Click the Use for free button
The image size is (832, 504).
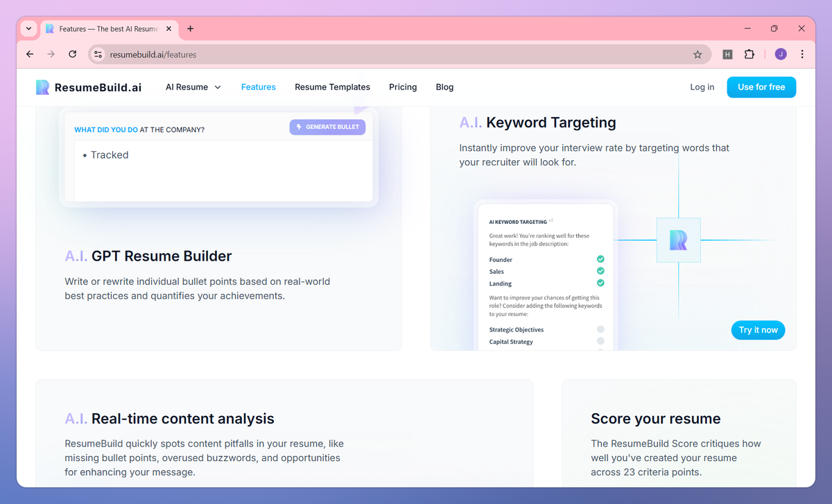(761, 87)
